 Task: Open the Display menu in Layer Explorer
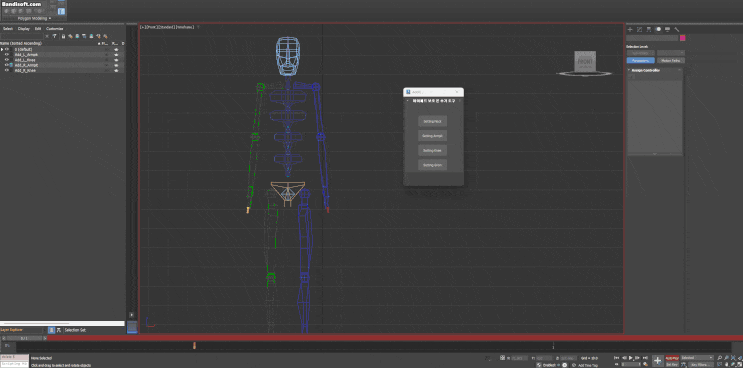24,29
